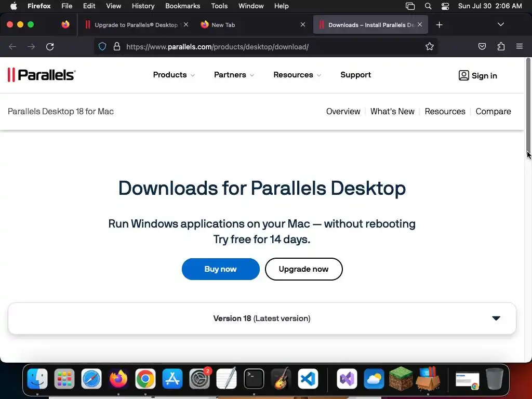Image resolution: width=532 pixels, height=399 pixels.
Task: Bookmark this page with the star icon
Action: coord(430,46)
